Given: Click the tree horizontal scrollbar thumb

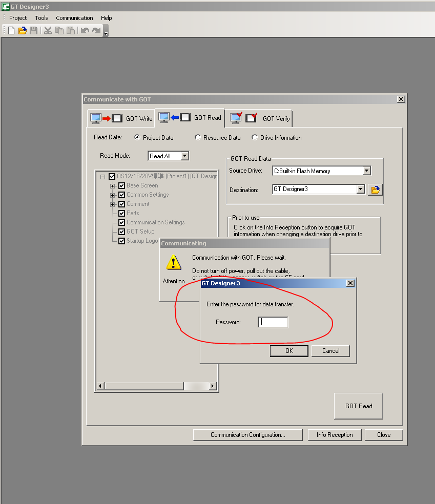Looking at the screenshot, I should tap(144, 386).
